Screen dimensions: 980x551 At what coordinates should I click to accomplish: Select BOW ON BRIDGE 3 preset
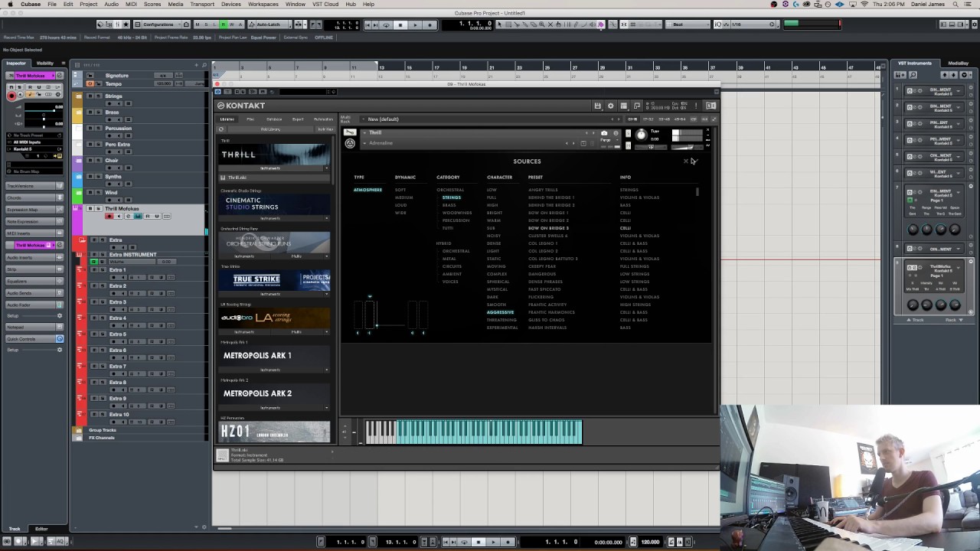click(x=548, y=228)
